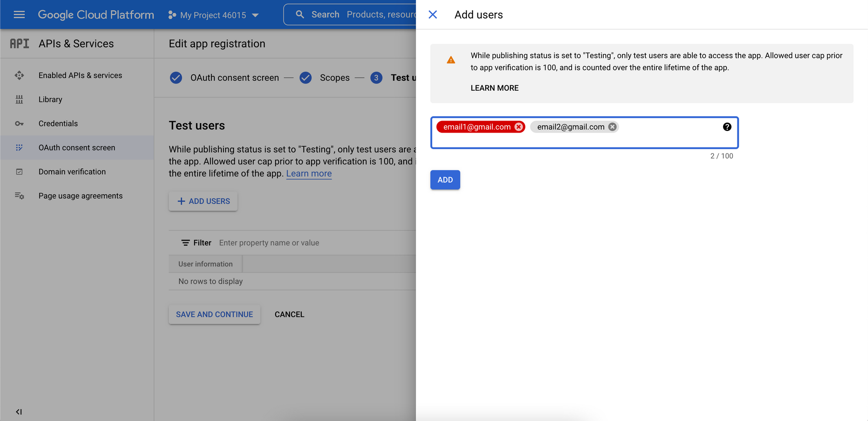The height and width of the screenshot is (421, 868).
Task: Click the Edit app registration title
Action: 217,44
